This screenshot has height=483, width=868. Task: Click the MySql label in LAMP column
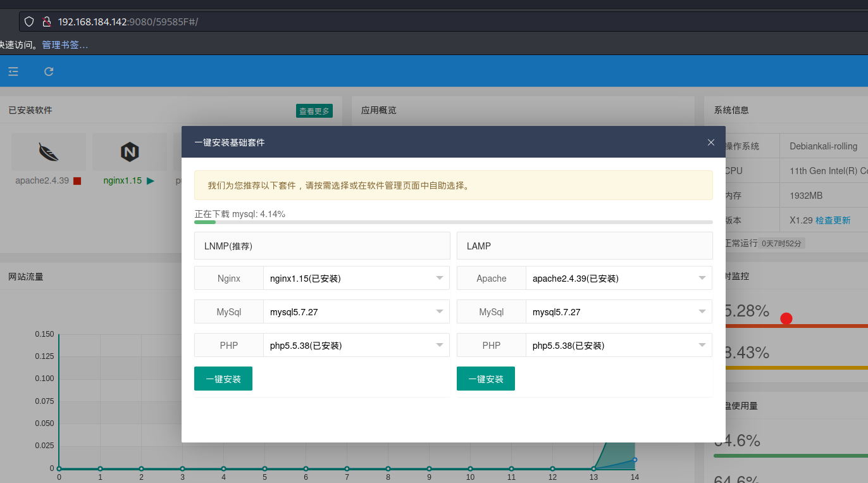click(492, 311)
